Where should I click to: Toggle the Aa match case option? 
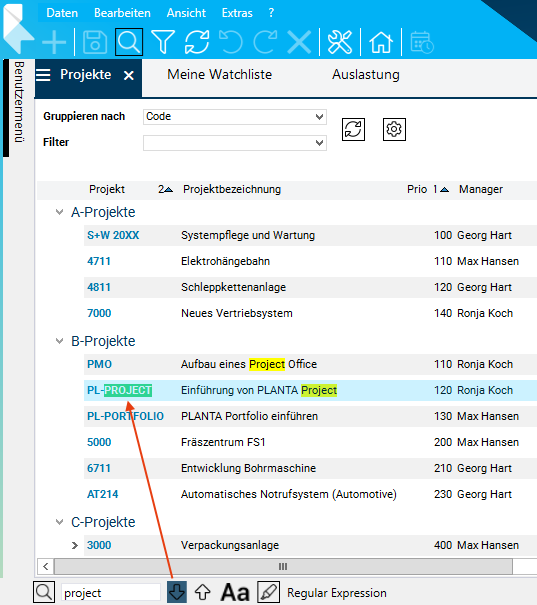tap(235, 592)
